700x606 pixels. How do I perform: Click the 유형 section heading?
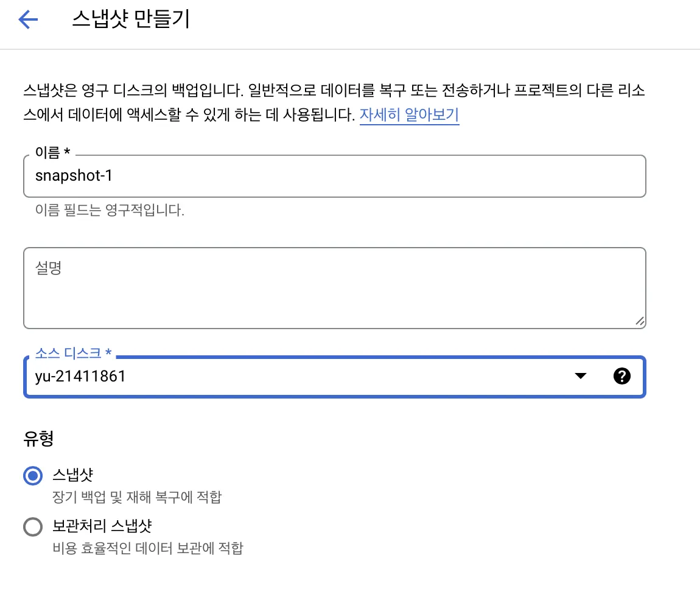click(38, 439)
